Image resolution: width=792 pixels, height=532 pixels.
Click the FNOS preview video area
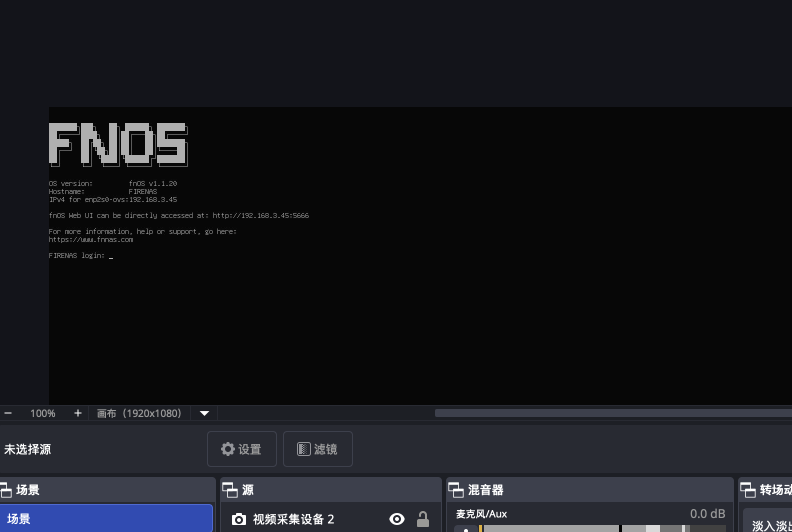[420, 255]
